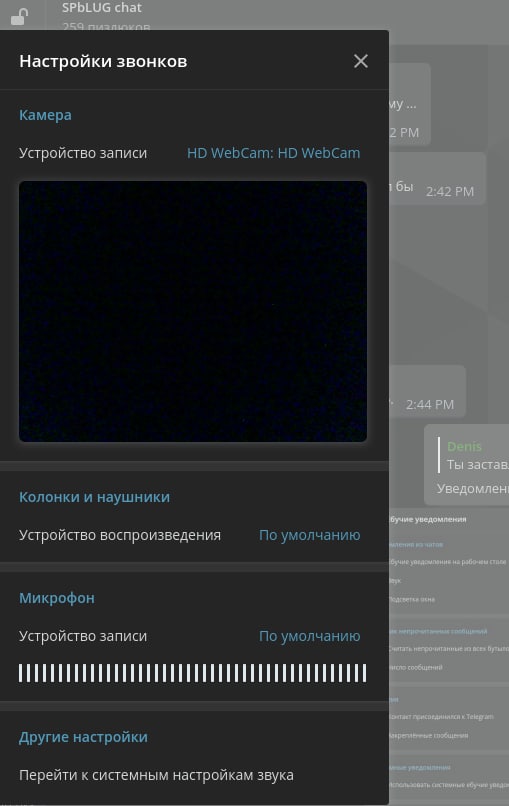Click Настройки звонков dialog title
The width and height of the screenshot is (509, 806).
(x=103, y=61)
